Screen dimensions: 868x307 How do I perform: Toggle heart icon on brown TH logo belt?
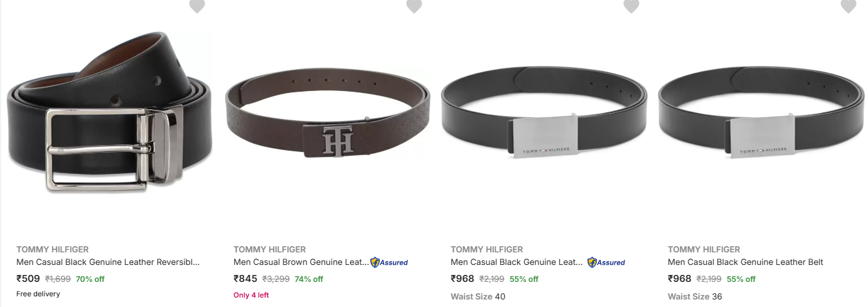[414, 6]
